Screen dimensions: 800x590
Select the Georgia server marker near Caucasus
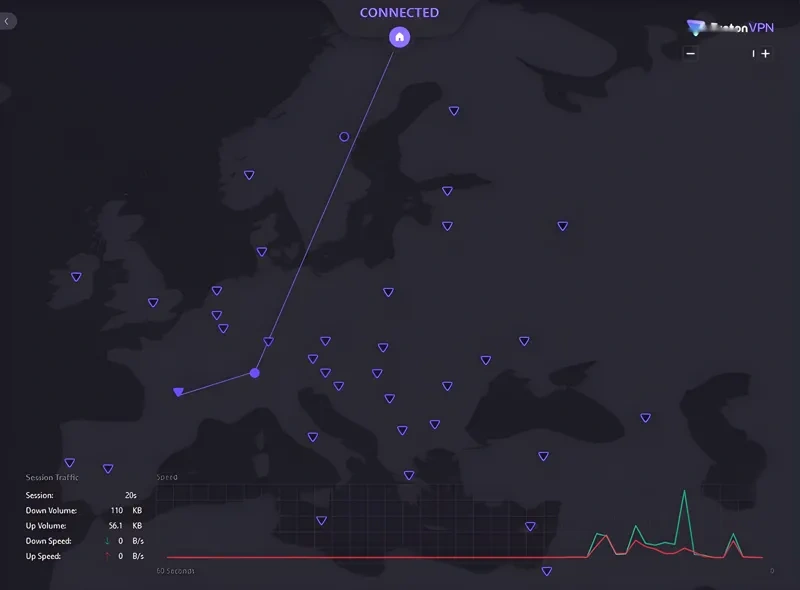(x=646, y=417)
